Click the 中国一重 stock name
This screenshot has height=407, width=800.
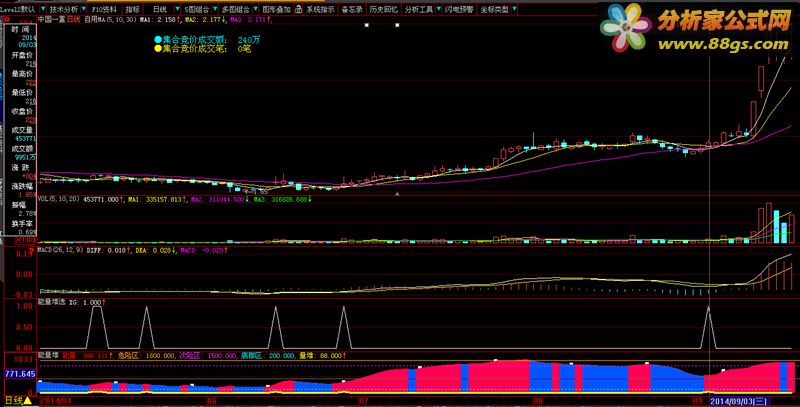click(x=52, y=19)
